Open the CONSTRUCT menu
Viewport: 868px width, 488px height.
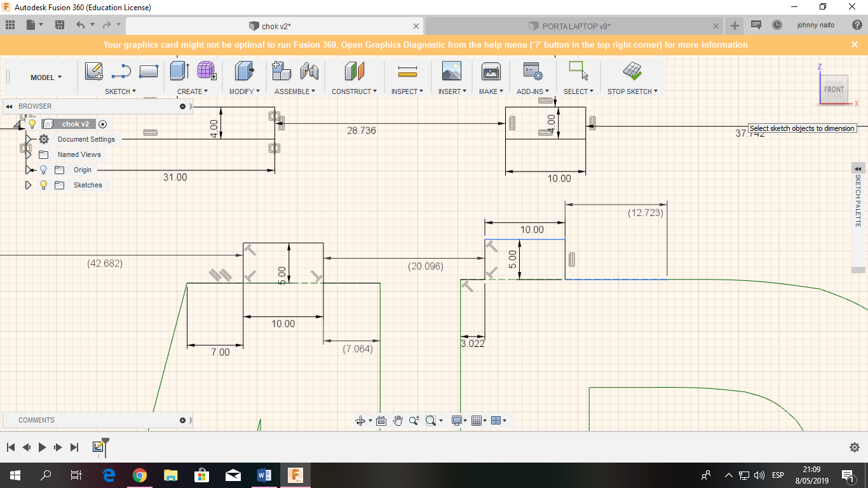[x=354, y=91]
